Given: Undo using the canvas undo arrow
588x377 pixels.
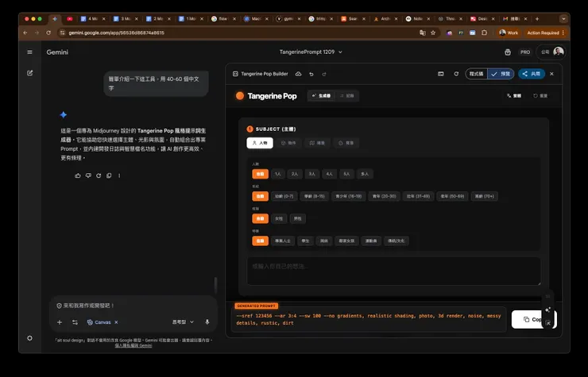Looking at the screenshot, I should (311, 74).
